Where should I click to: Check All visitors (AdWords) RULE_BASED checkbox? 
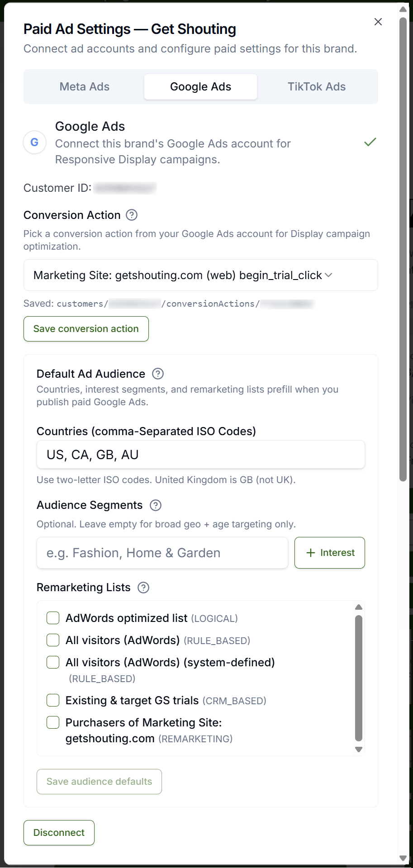coord(53,640)
